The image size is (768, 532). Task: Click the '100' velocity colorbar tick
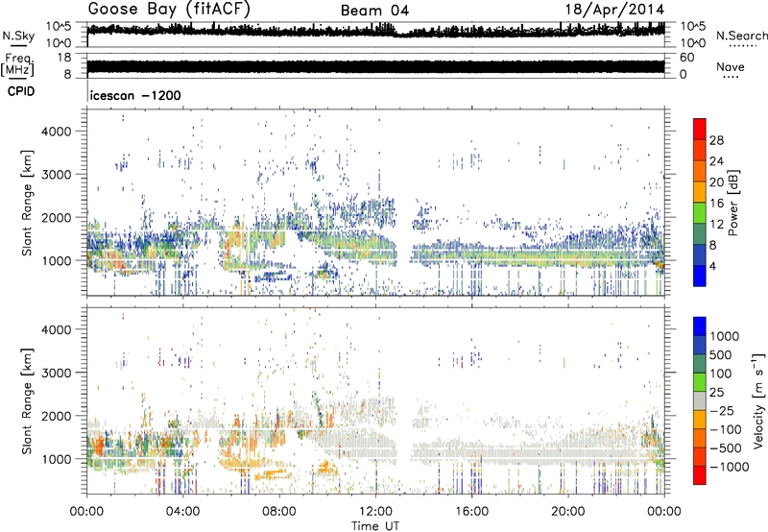(x=721, y=374)
